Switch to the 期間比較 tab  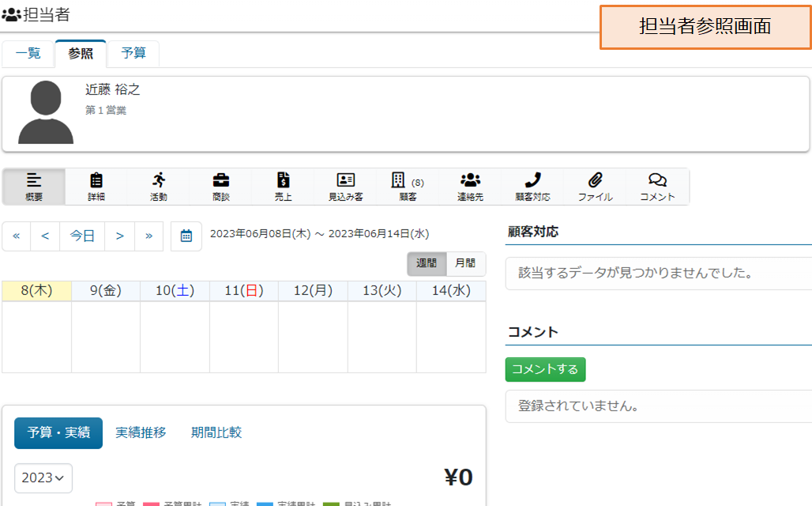click(x=216, y=433)
